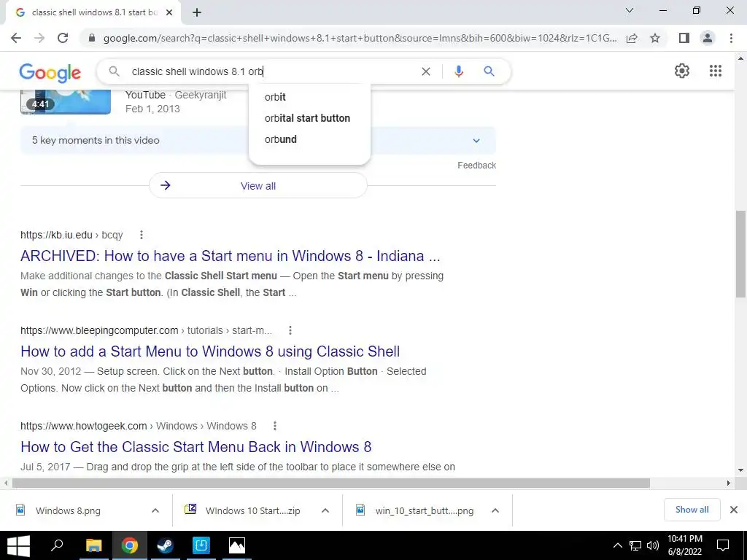Viewport: 747px width, 560px height.
Task: Expand options for Windows 10 Start zip
Action: click(x=325, y=511)
